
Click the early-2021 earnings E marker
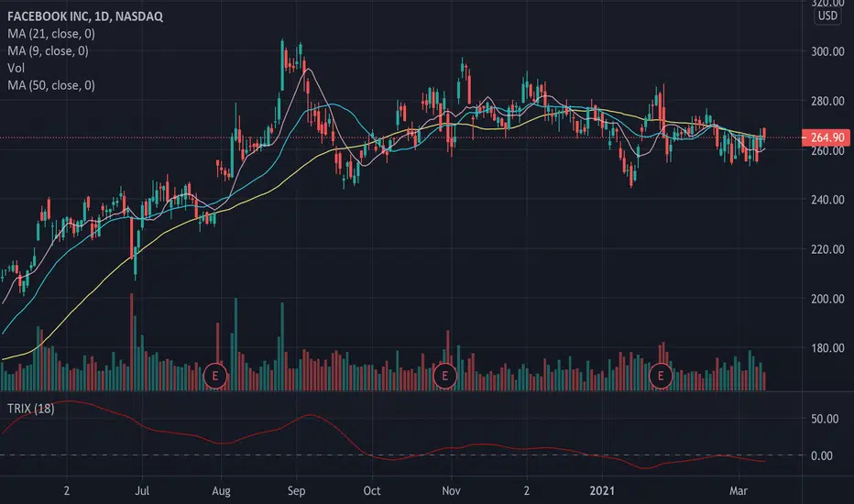point(661,376)
